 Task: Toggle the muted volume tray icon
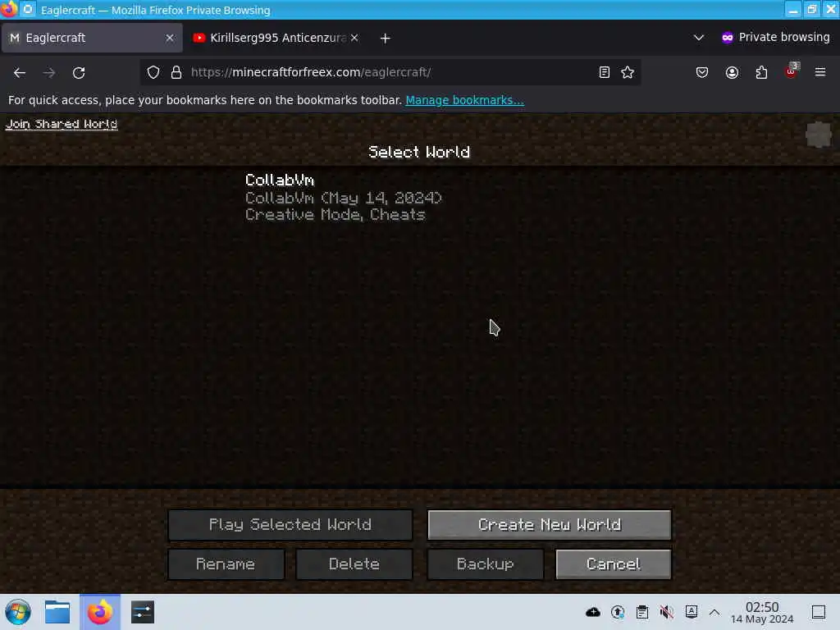(667, 612)
